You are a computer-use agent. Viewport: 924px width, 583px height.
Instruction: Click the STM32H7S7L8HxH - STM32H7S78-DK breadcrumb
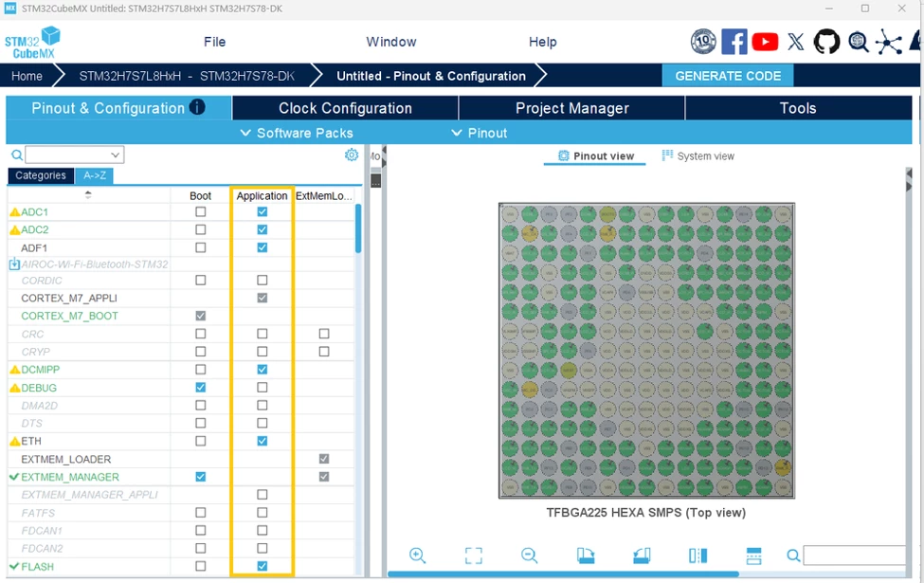(x=187, y=76)
